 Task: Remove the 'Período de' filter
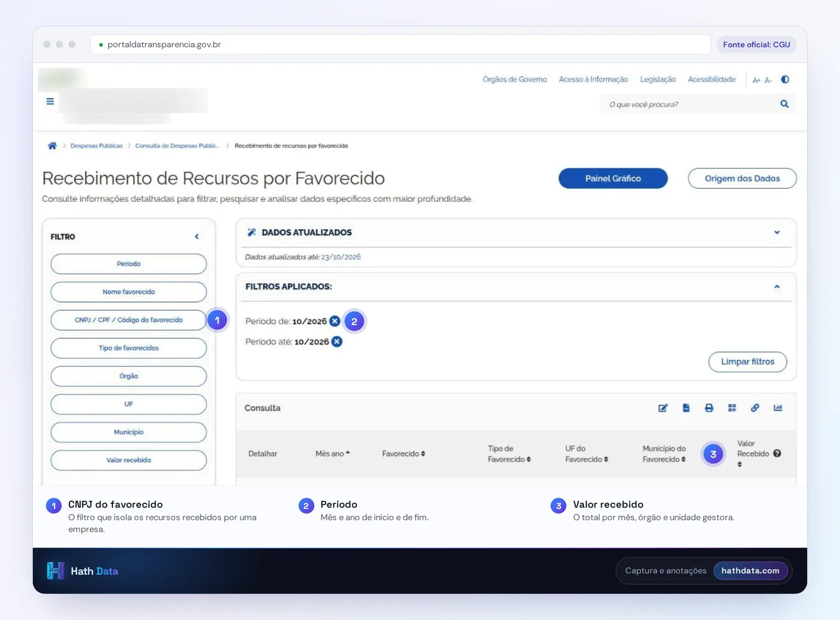pyautogui.click(x=334, y=321)
